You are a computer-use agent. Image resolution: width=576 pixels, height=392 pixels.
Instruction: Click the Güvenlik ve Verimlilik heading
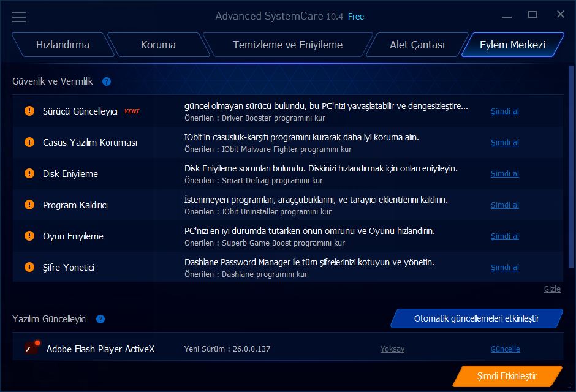[53, 81]
